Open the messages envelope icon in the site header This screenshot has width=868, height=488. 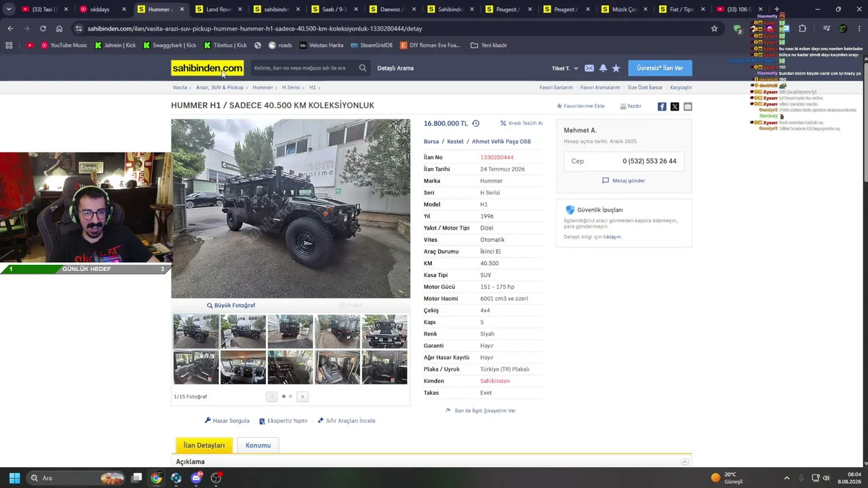click(x=589, y=68)
